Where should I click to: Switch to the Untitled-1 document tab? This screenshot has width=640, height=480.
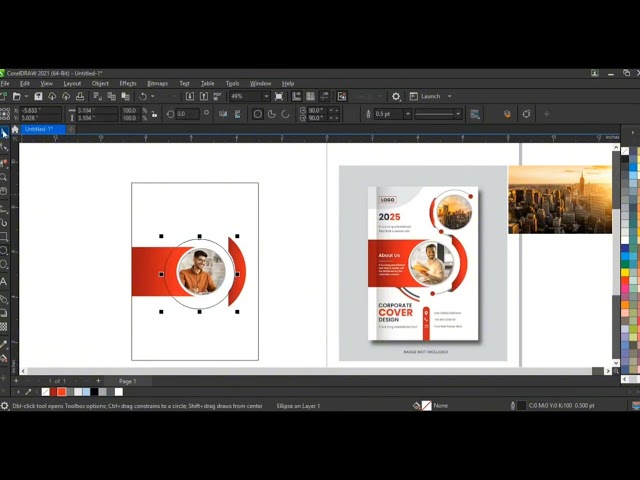(x=42, y=129)
